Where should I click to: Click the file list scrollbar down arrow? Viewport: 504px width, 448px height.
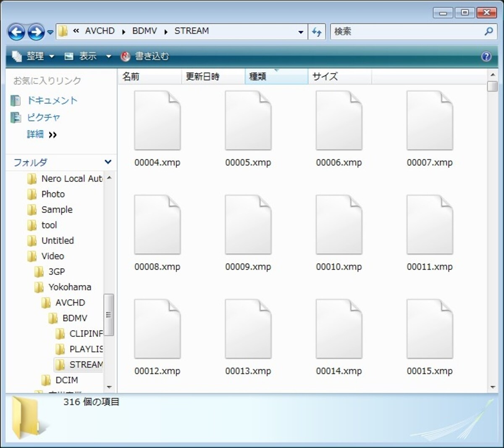coord(493,387)
